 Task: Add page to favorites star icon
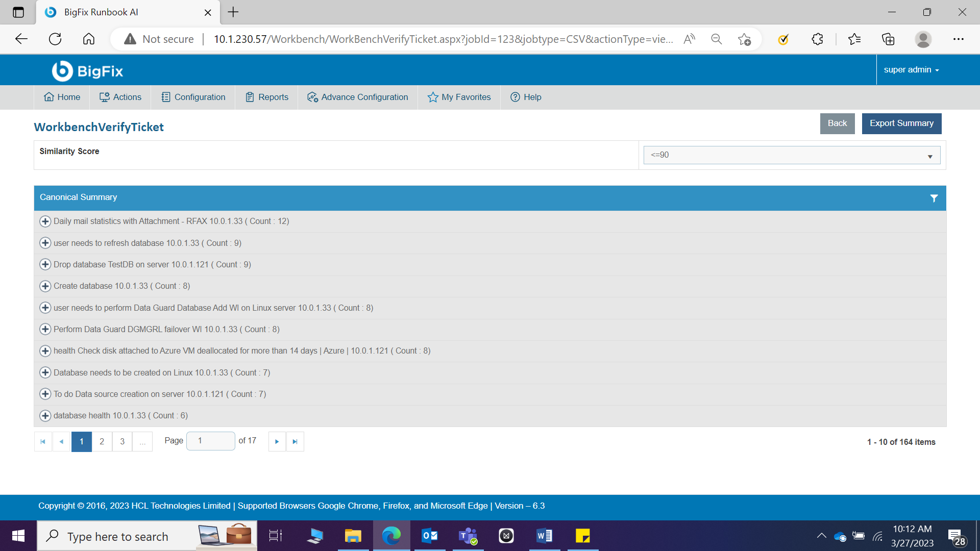tap(744, 39)
